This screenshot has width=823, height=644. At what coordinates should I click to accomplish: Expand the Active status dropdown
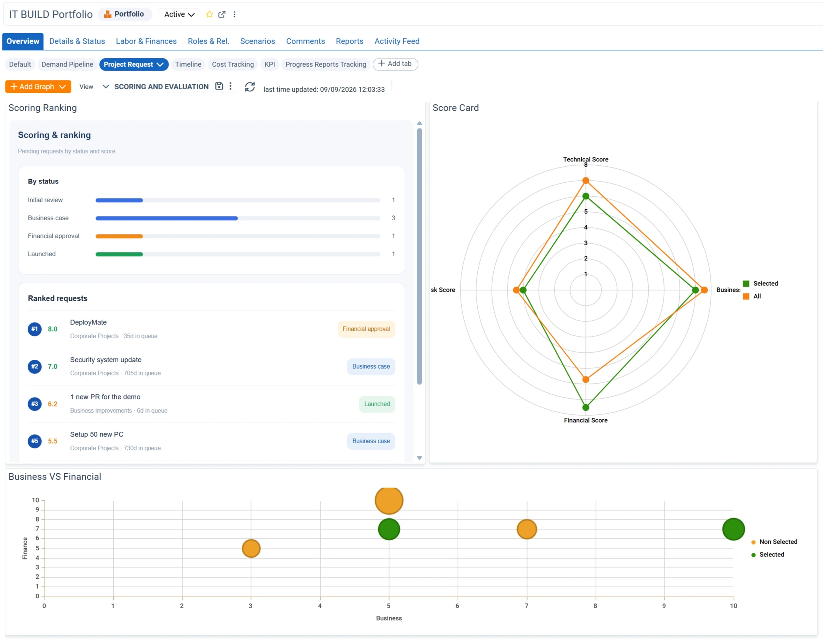(179, 14)
